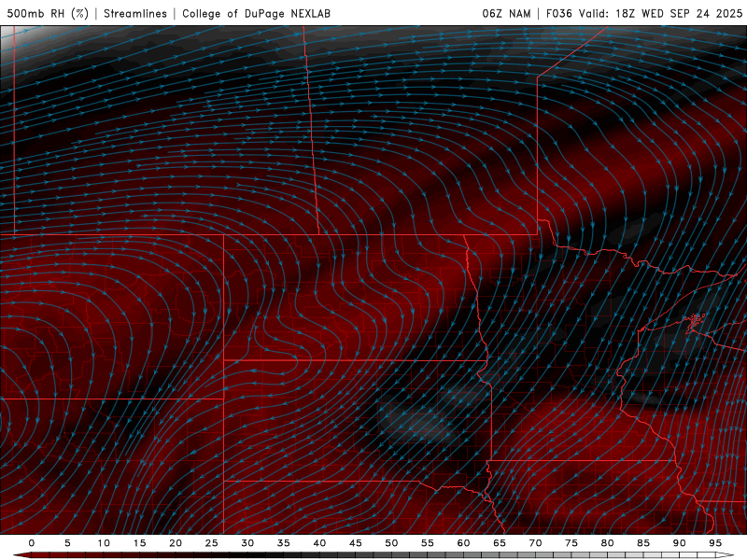The width and height of the screenshot is (747, 560).
Task: Click the colorbar label '20'
Action: point(176,543)
